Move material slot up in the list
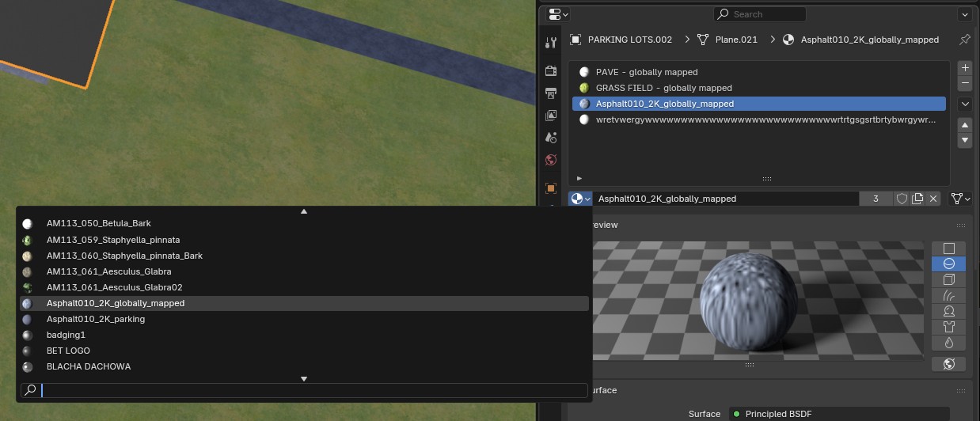980x421 pixels. pos(965,125)
